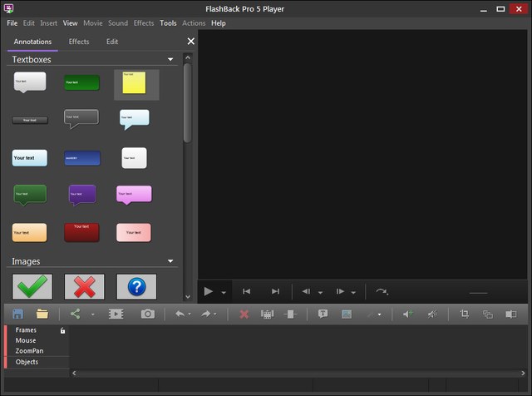Collapse the Textboxes section
532x396 pixels.
(170, 60)
